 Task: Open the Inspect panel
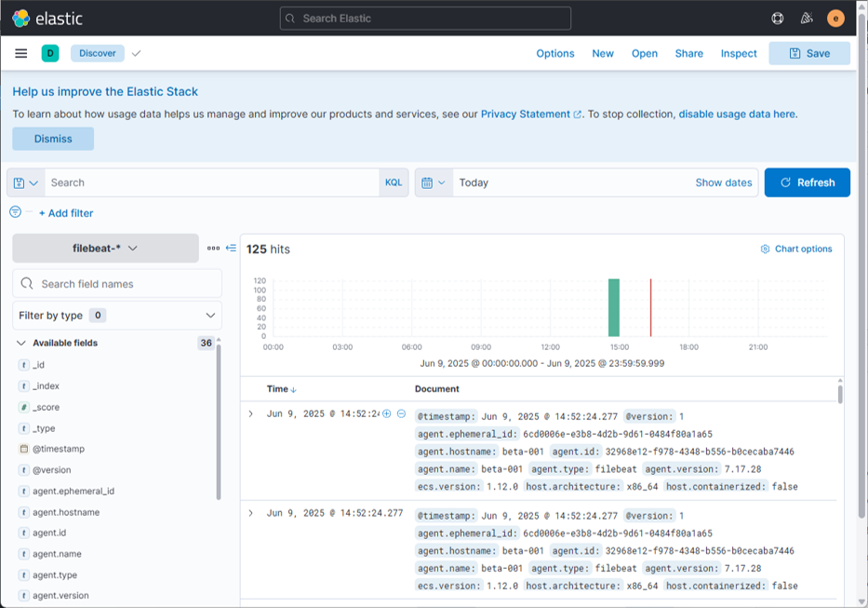pos(739,53)
